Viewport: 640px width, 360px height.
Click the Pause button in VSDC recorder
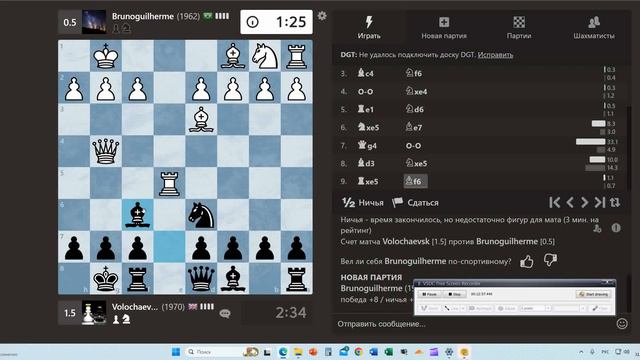click(429, 294)
